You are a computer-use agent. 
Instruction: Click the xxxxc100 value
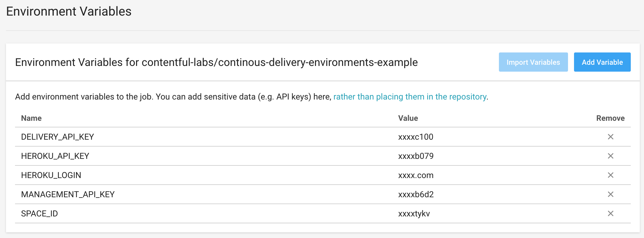[416, 137]
